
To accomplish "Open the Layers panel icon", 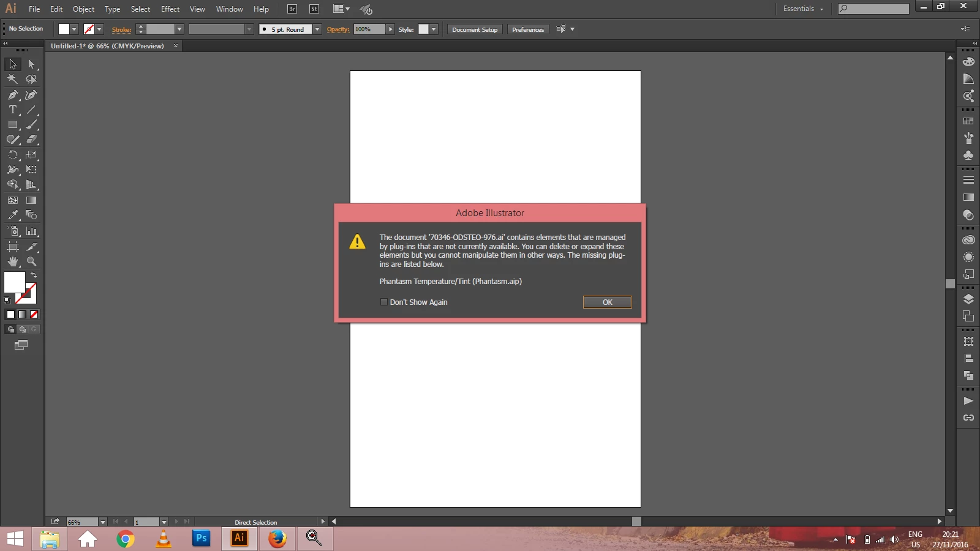I will coord(968,299).
